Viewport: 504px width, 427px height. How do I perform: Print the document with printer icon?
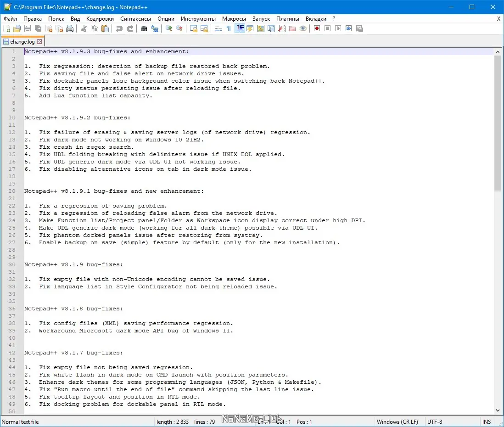(x=70, y=28)
